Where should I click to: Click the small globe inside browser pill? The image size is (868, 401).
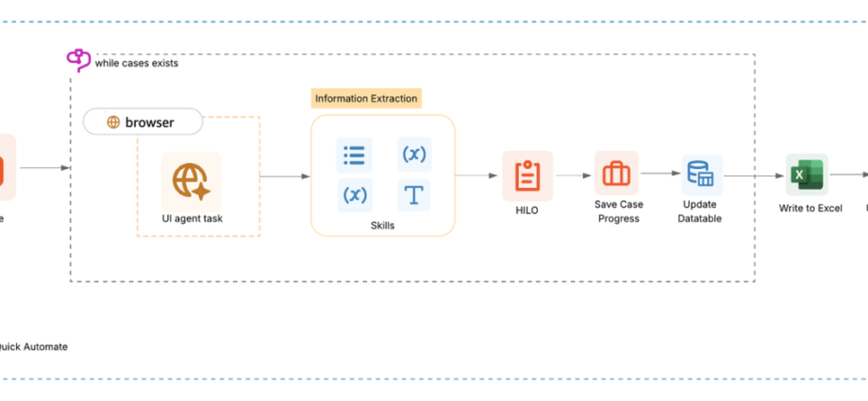(x=113, y=122)
